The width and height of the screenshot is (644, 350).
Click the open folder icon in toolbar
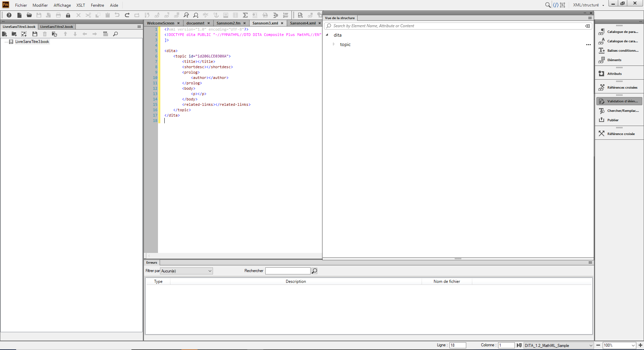(x=29, y=15)
